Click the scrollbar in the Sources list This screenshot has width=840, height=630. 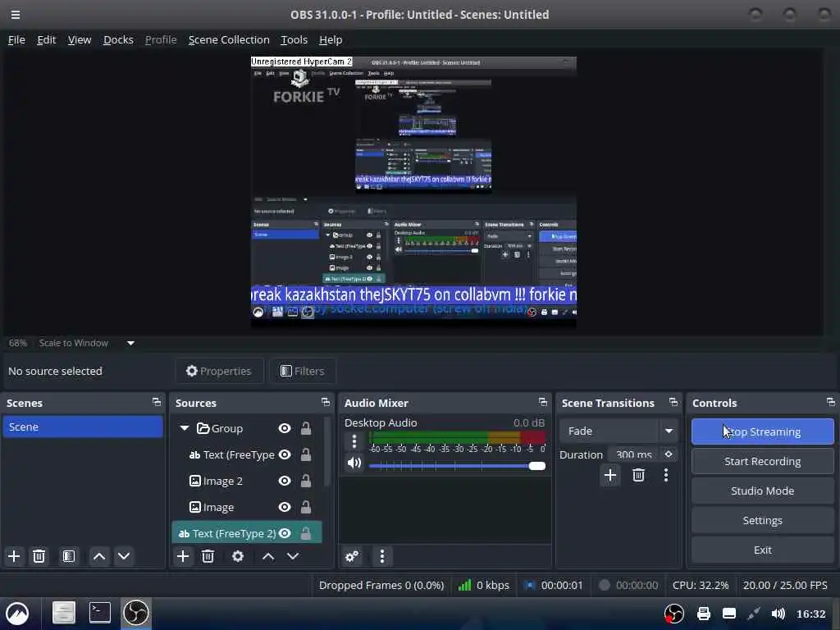[327, 452]
